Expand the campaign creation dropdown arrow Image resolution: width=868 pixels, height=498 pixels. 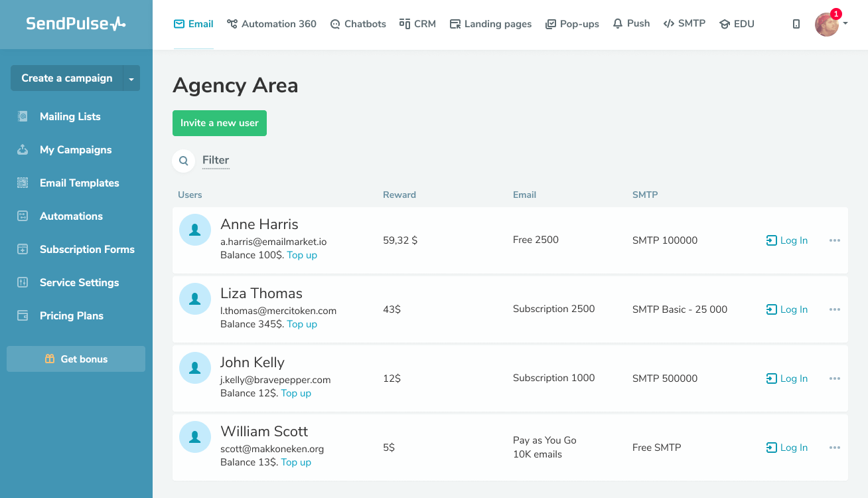coord(130,78)
